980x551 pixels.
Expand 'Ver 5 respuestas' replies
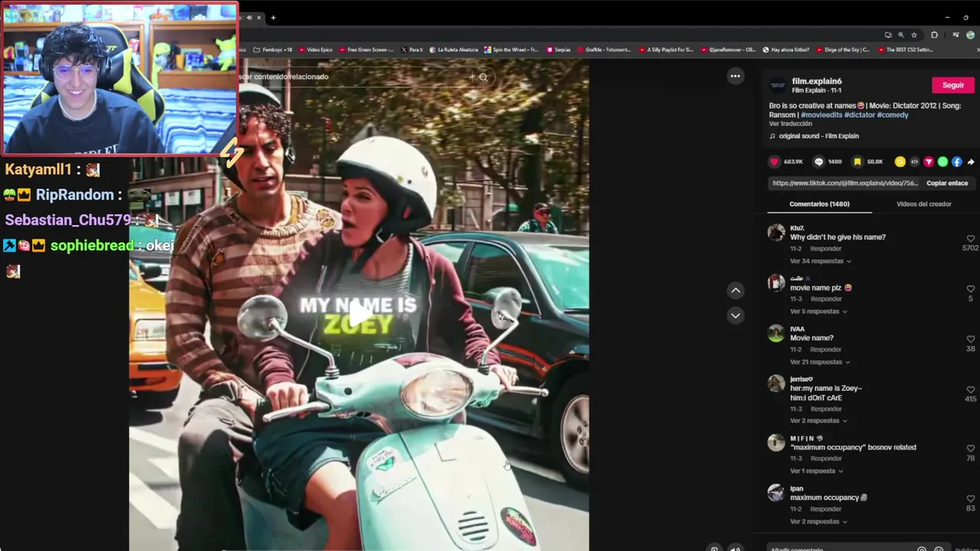click(818, 311)
